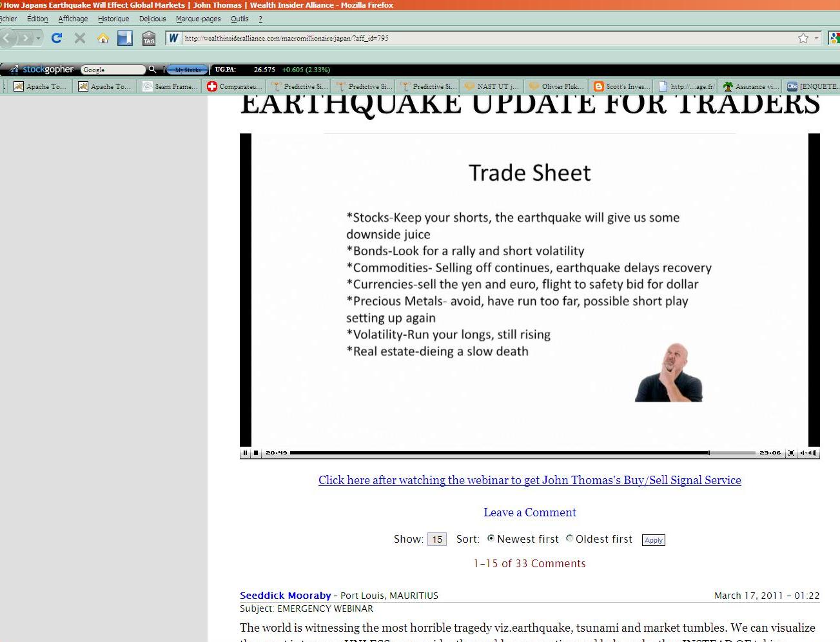This screenshot has height=642, width=840.
Task: Adjust the video volume level bars
Action: pos(811,453)
